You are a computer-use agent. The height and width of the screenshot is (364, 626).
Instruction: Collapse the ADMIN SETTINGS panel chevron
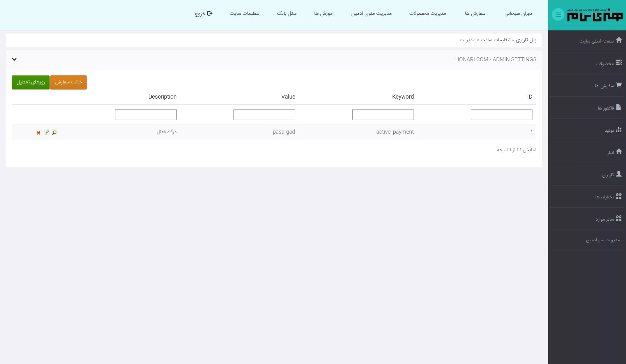(x=14, y=60)
